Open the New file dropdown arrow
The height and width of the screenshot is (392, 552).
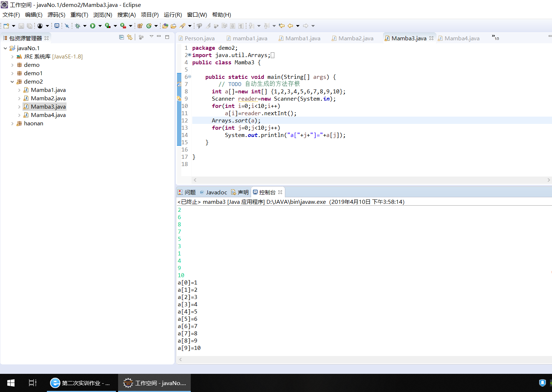coord(13,26)
